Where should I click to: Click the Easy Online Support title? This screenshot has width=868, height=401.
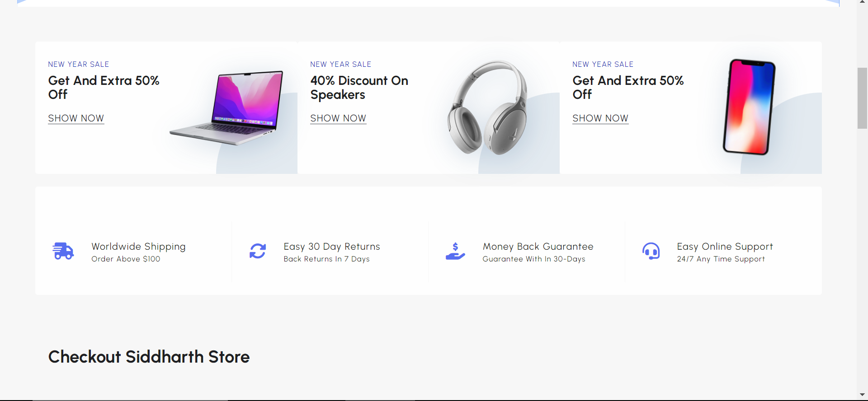point(725,247)
